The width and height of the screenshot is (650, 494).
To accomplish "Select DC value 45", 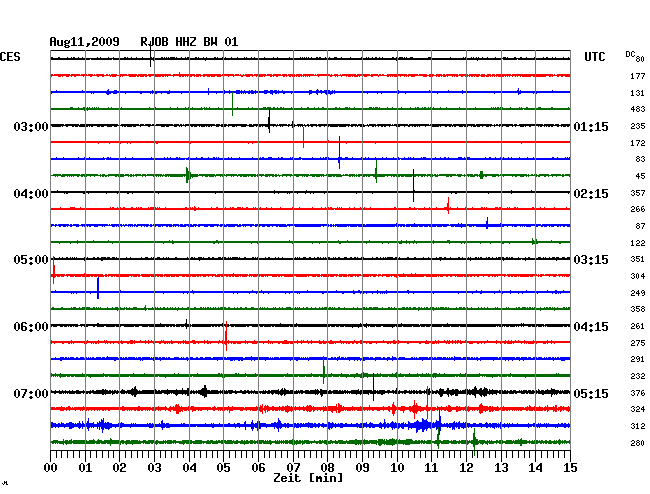I will 640,176.
